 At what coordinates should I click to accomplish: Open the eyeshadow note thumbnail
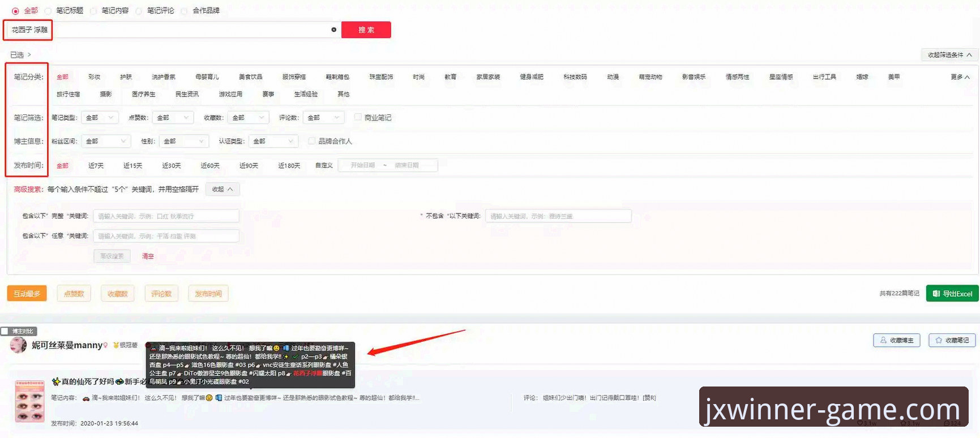[x=30, y=401]
